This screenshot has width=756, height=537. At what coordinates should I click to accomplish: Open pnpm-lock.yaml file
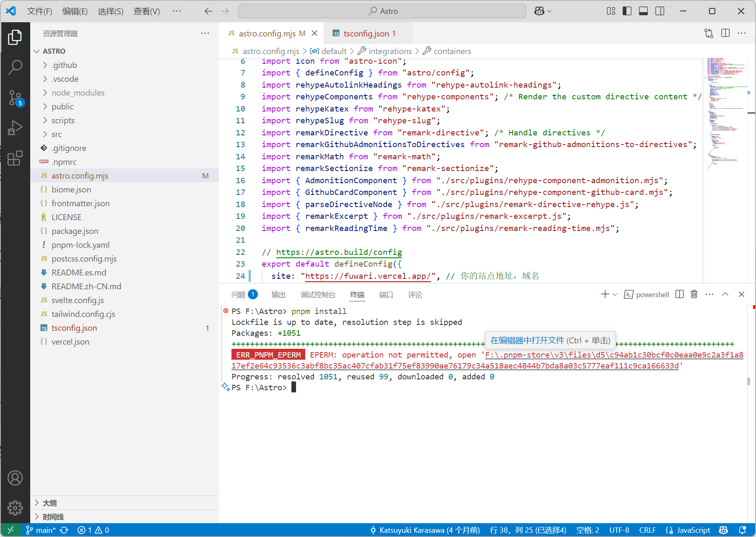pos(125,245)
